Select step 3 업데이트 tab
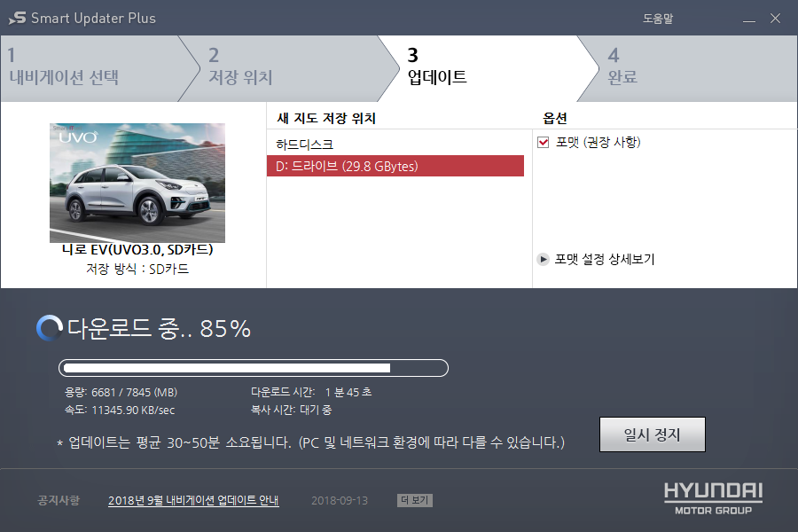798x532 pixels. coord(487,68)
